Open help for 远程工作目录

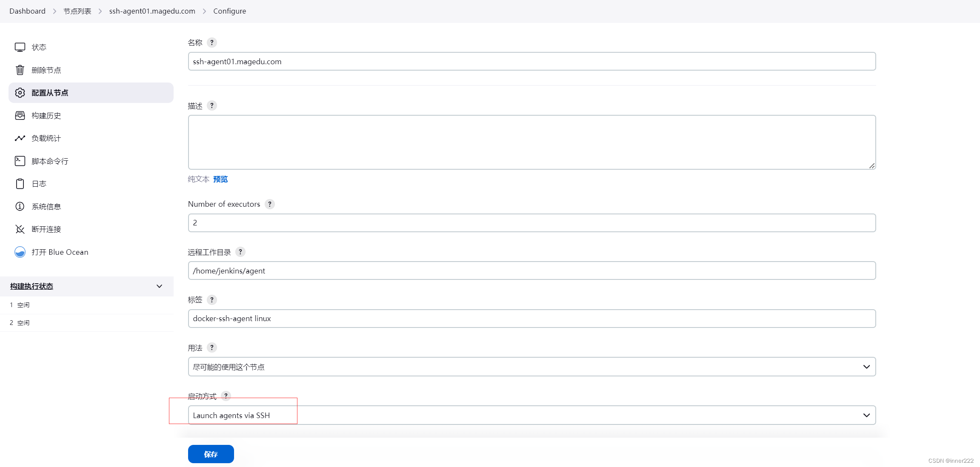pyautogui.click(x=240, y=252)
